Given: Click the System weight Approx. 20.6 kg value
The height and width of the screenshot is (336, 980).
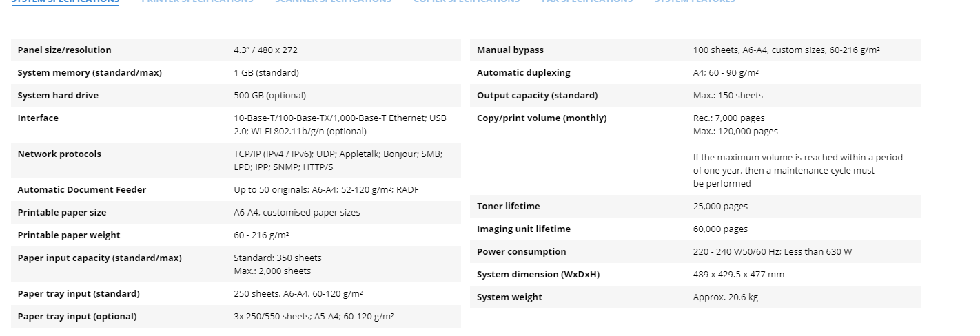Looking at the screenshot, I should 726,297.
